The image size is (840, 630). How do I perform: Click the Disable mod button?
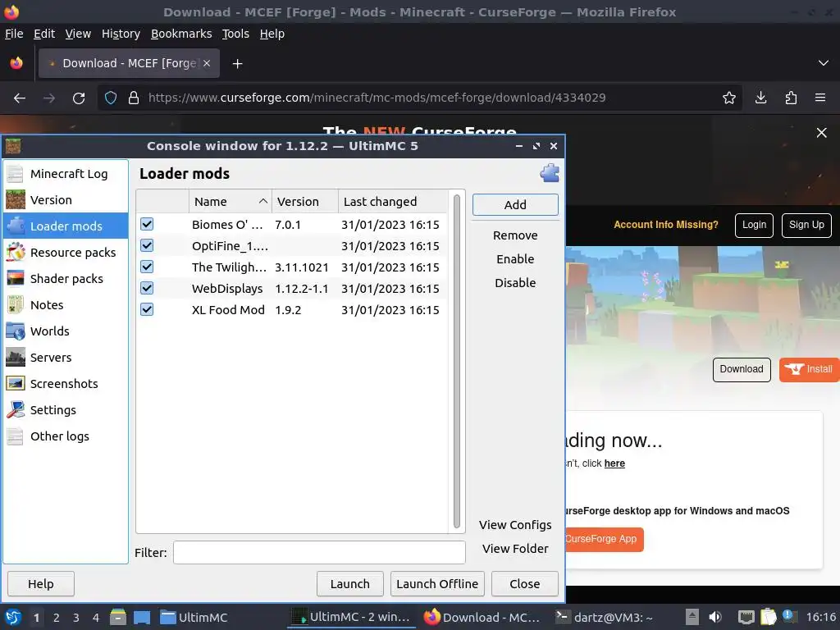point(515,282)
